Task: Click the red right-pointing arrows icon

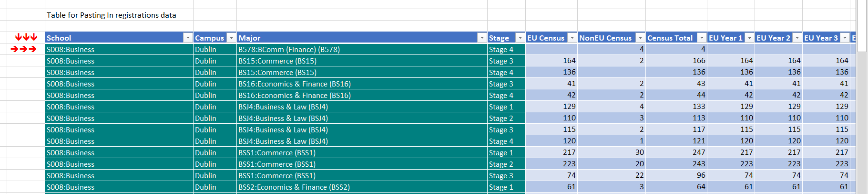Action: coord(24,49)
